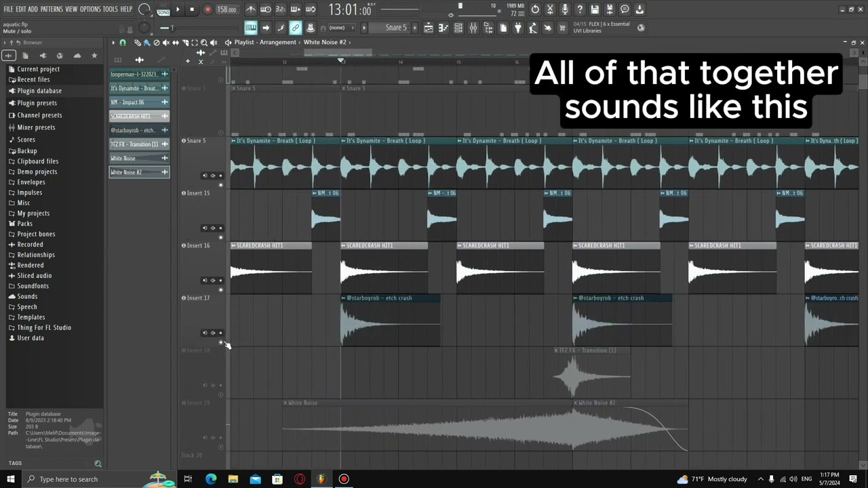The image size is (868, 488).
Task: Toggle the overdub/blend recording icon
Action: pos(296,9)
